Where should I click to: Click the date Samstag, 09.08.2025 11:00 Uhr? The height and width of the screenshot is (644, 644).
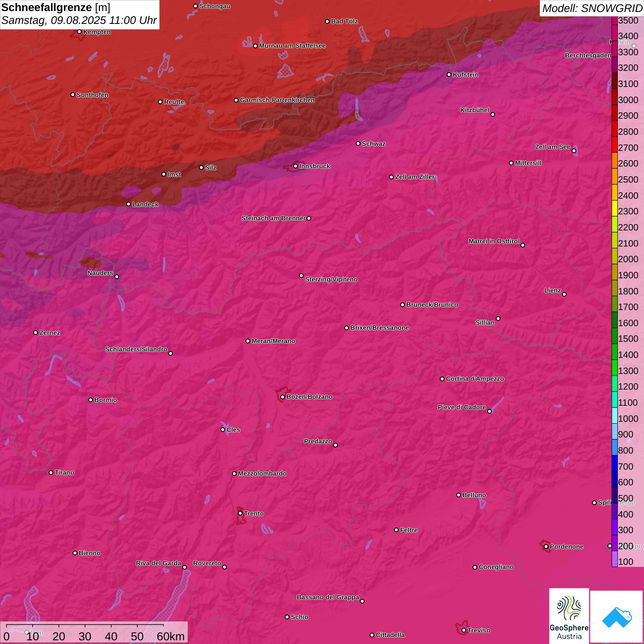(79, 21)
